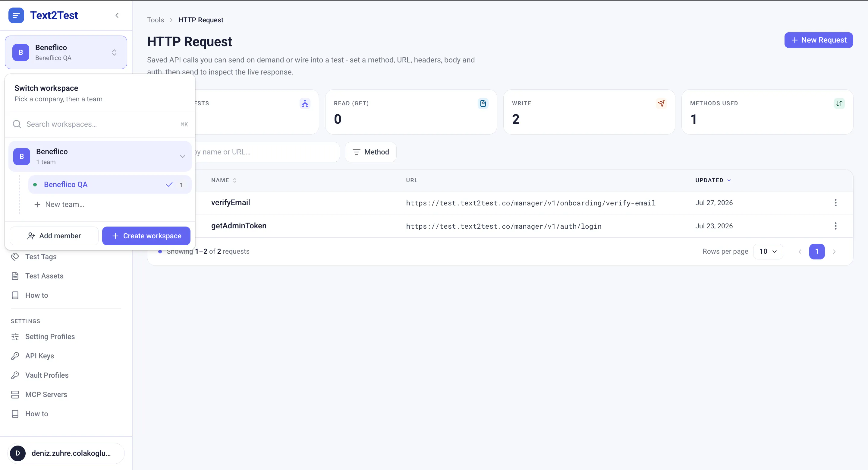Open the verifyEmail row's more options menu
This screenshot has width=868, height=470.
835,203
